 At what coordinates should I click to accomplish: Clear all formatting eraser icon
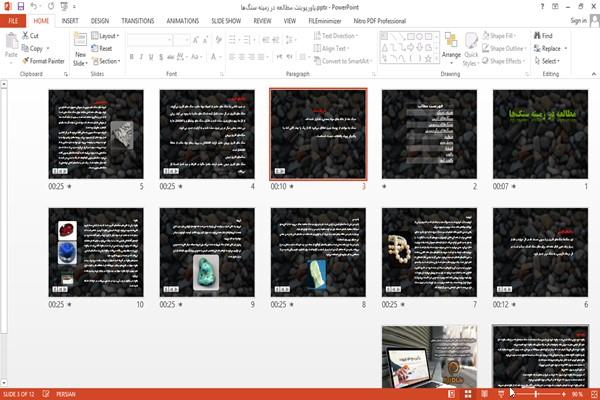219,40
